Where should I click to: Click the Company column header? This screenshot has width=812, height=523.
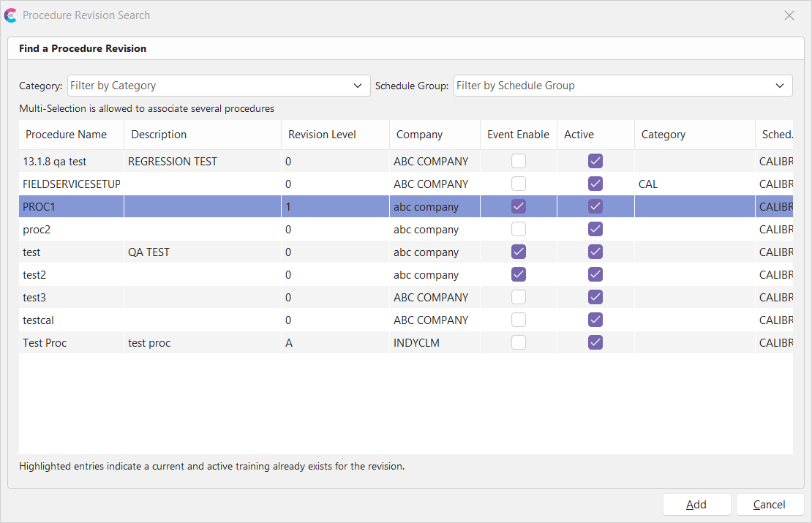[x=419, y=135]
